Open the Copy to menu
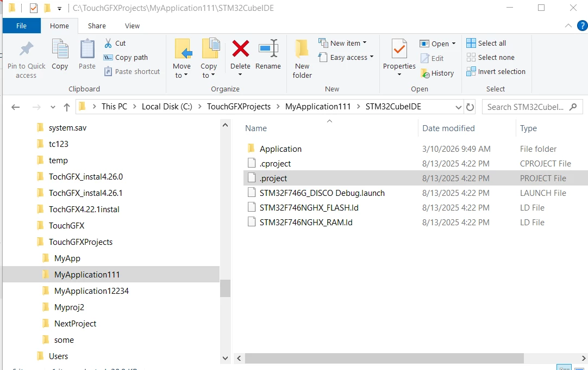 tap(209, 59)
